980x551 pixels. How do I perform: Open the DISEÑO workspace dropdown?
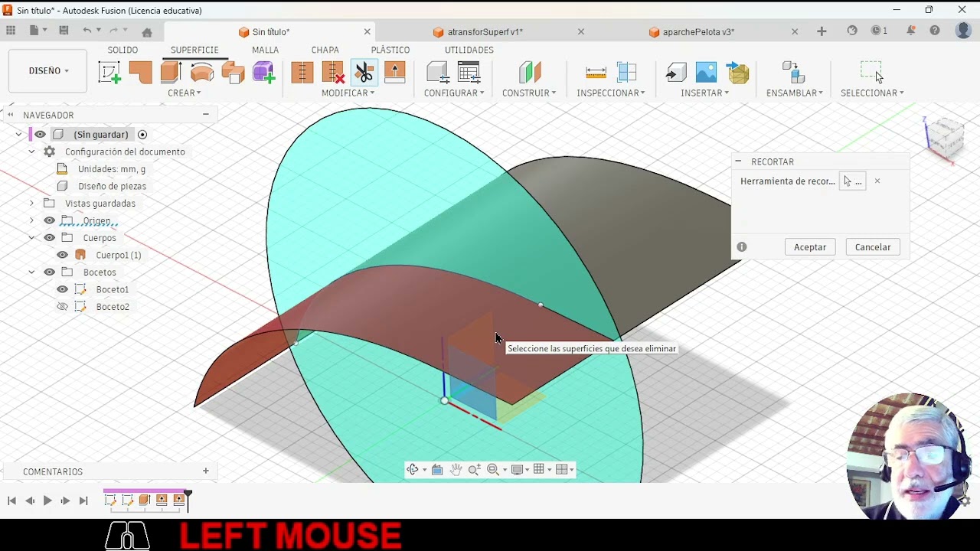(x=48, y=70)
